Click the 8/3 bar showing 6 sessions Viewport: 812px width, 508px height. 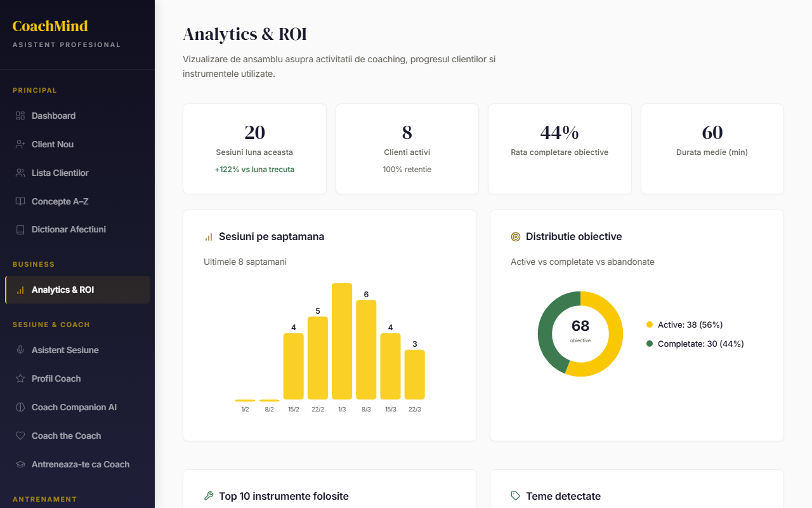[366, 349]
